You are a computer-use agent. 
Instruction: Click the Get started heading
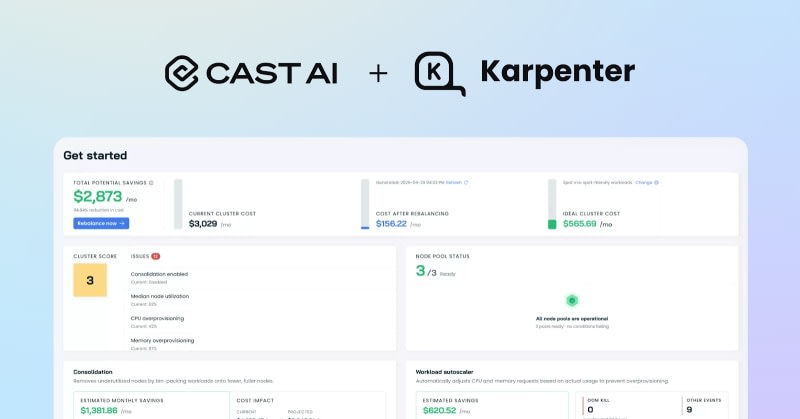95,156
